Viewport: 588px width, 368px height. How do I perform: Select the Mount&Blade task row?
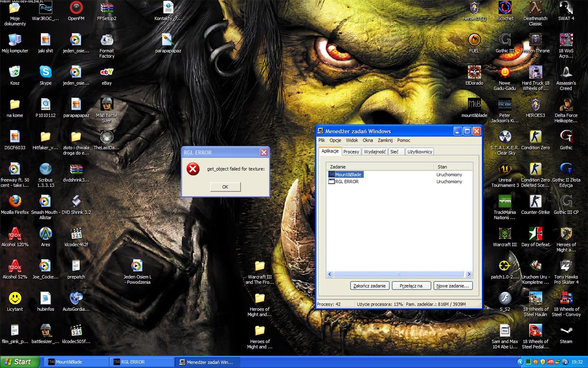[399, 175]
